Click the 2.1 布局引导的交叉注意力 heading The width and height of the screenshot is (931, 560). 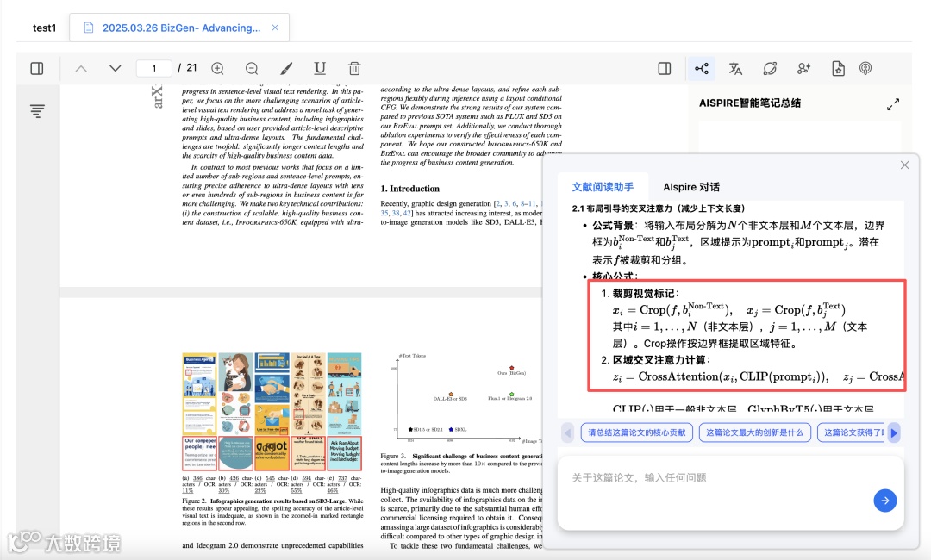tap(659, 208)
